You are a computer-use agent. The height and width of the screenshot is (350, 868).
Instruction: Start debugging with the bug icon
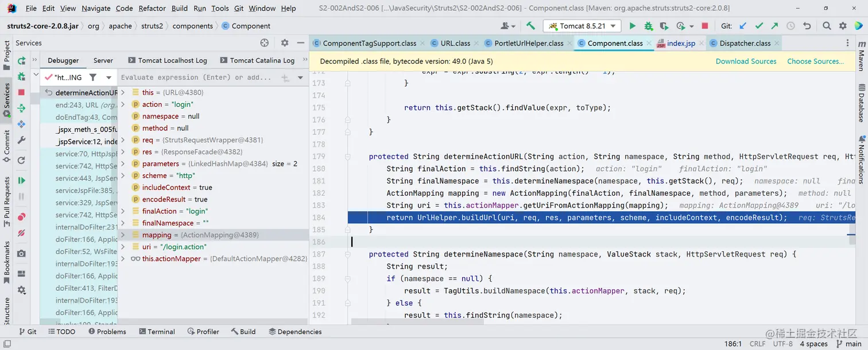pyautogui.click(x=648, y=26)
